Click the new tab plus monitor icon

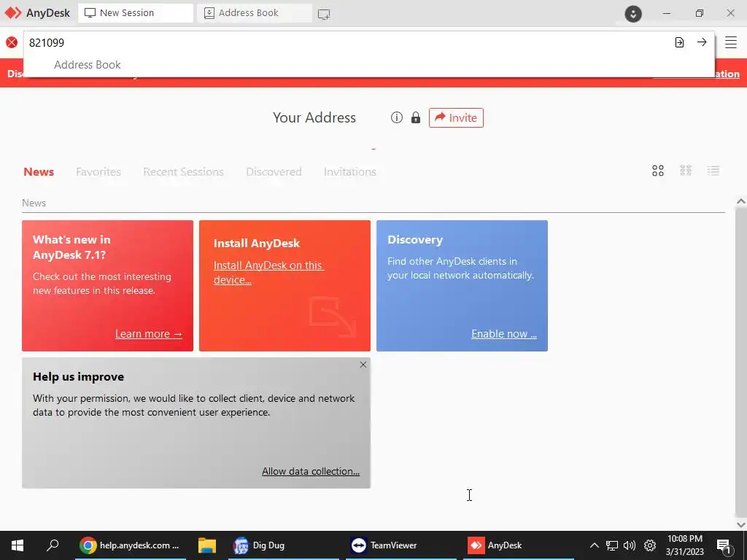pos(324,15)
